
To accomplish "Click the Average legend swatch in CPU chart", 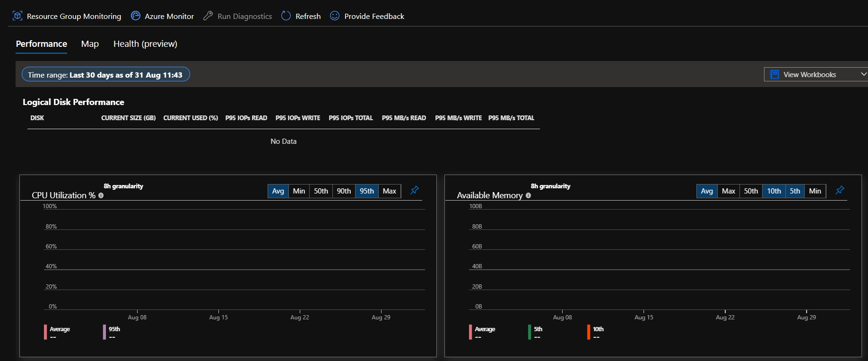I will click(45, 332).
